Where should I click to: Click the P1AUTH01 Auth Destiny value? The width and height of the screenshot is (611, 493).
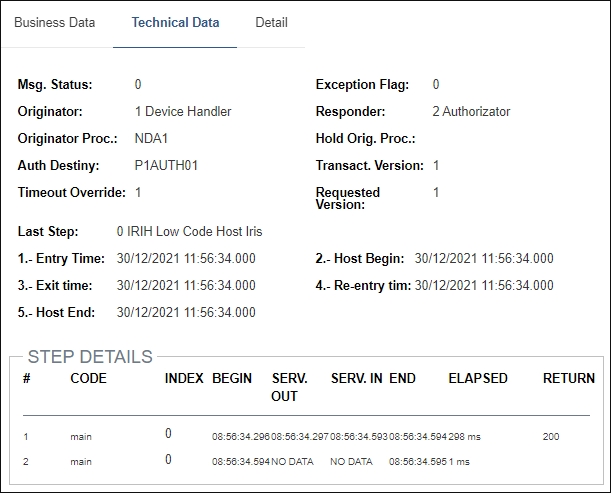166,165
